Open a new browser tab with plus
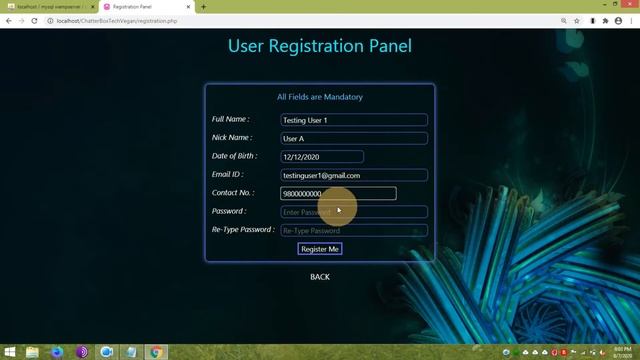Screen dimensions: 640x360 (203, 7)
